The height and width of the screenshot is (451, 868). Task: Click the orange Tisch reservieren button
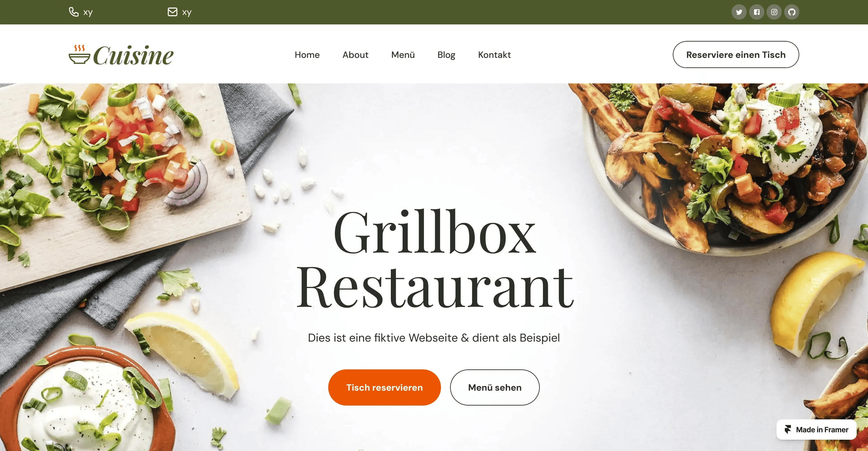point(384,387)
